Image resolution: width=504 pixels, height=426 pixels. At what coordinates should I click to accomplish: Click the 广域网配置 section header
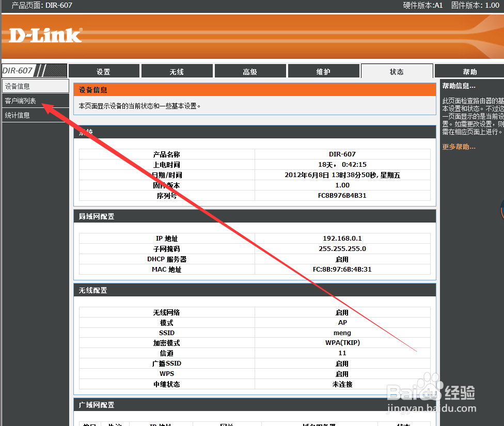point(255,404)
